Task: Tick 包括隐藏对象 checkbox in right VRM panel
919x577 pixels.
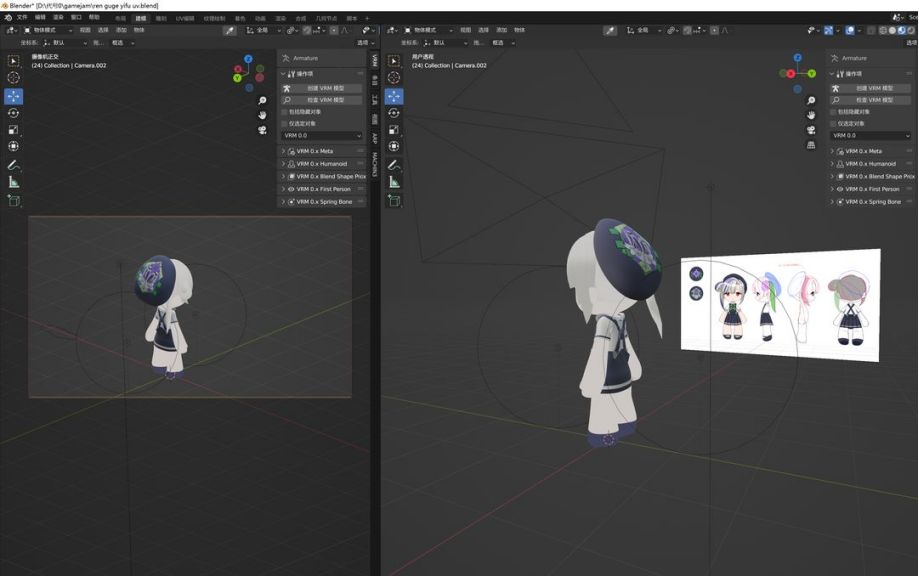Action: tap(834, 112)
